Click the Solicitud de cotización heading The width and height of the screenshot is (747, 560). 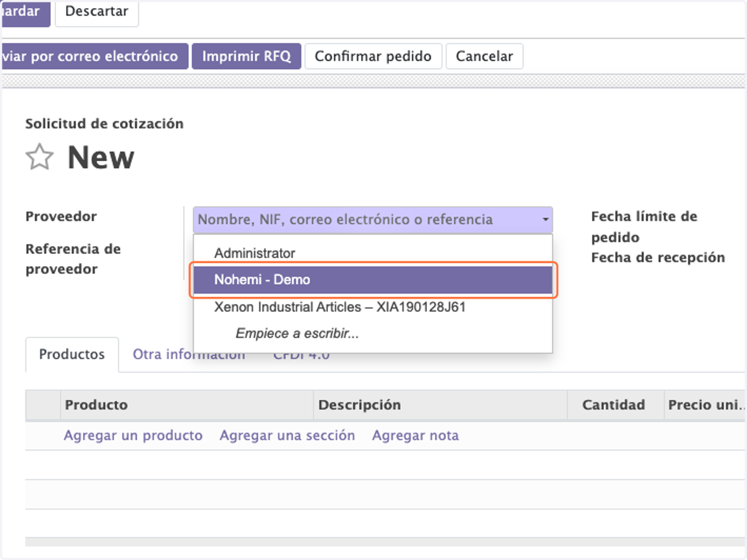[x=105, y=124]
